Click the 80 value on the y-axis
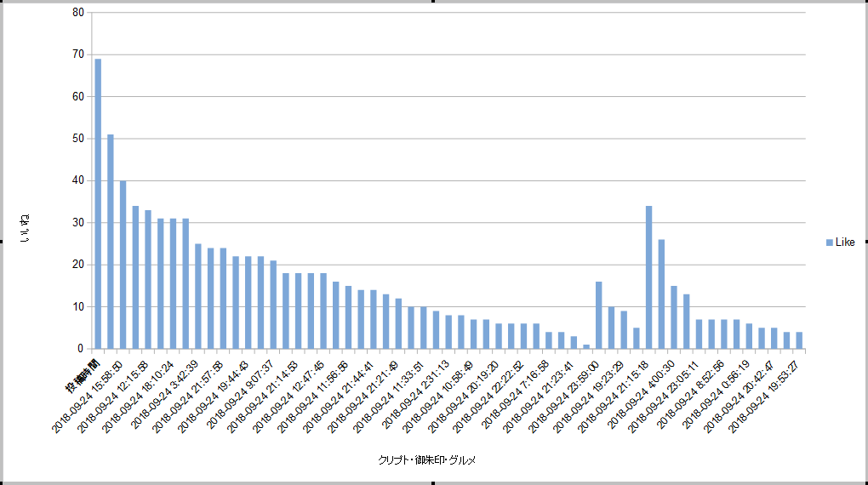Screen dimensions: 868x485 click(x=78, y=13)
